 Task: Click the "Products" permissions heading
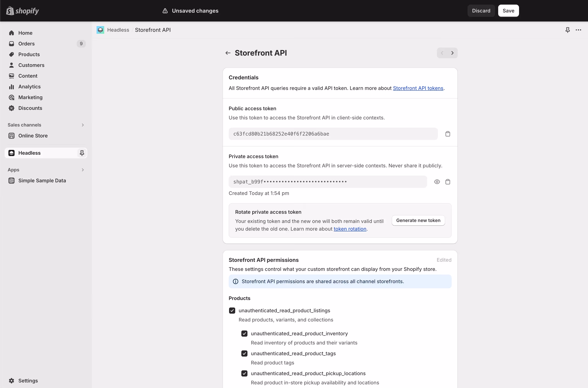click(239, 298)
